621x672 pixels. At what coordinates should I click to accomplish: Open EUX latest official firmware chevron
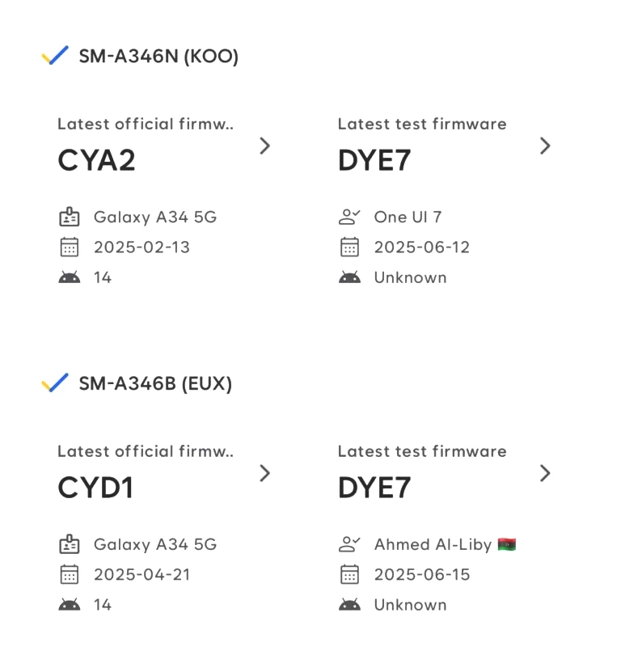(x=265, y=473)
